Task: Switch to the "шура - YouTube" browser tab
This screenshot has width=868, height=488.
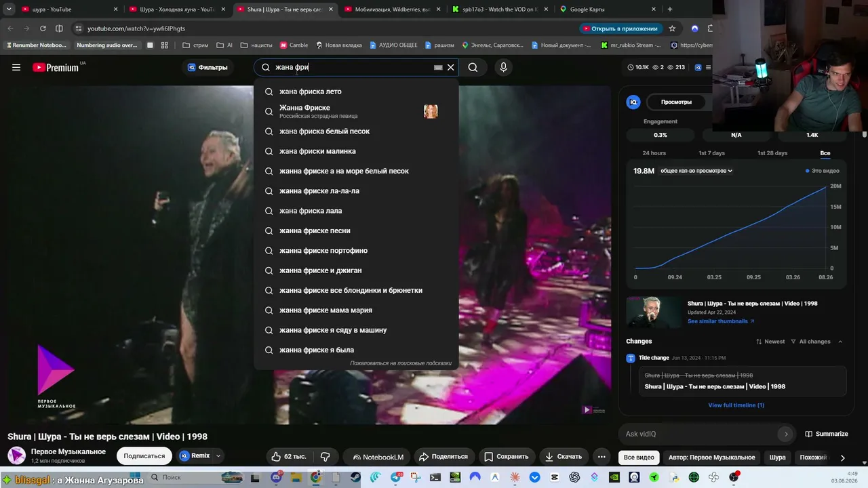Action: click(x=68, y=9)
